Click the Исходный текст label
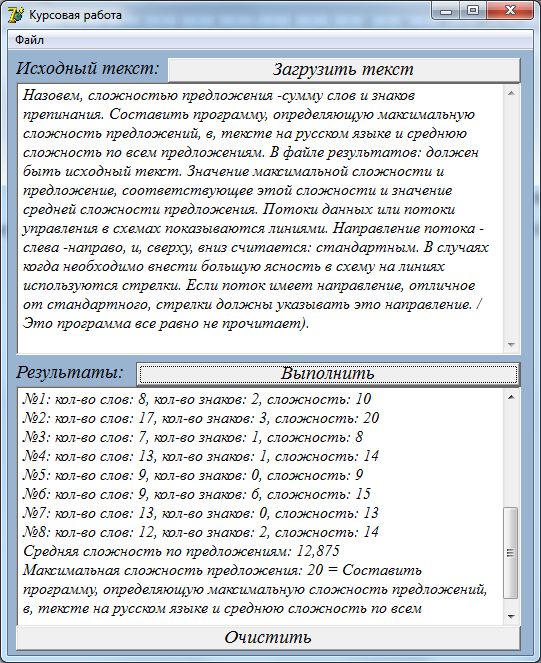 (88, 68)
